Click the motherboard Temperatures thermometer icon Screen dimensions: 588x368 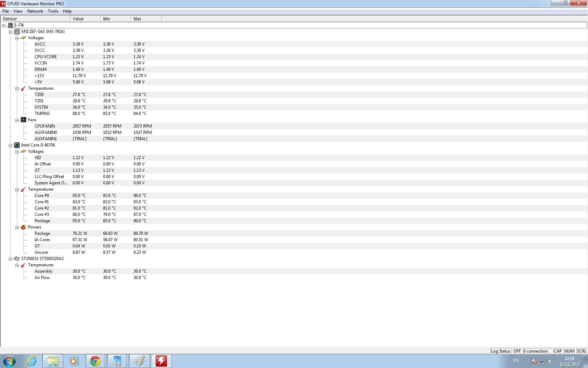click(23, 88)
